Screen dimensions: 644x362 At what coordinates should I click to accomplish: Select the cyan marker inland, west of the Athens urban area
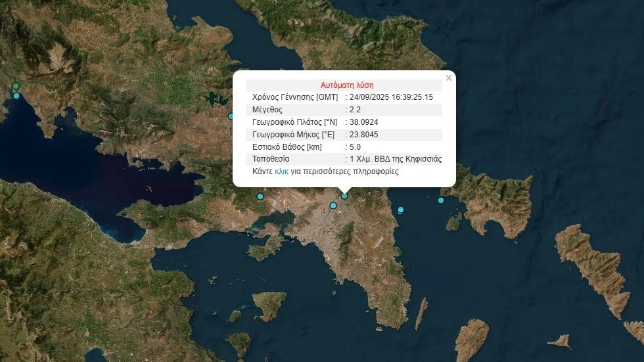point(260,196)
